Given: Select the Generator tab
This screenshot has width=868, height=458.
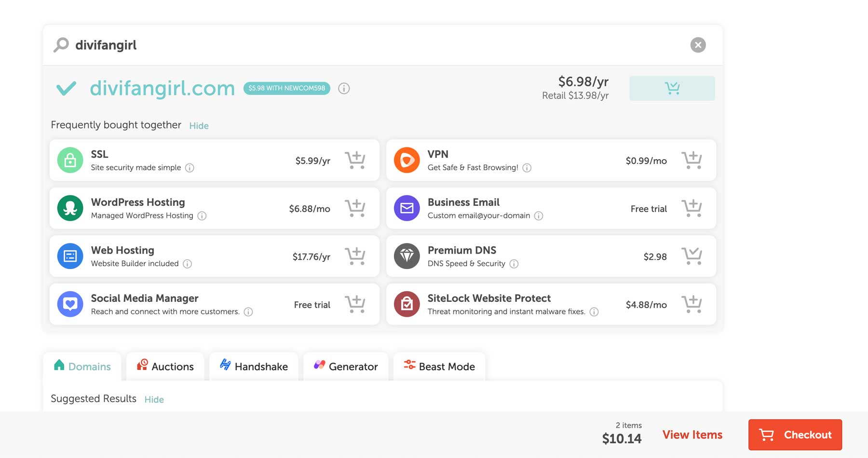Looking at the screenshot, I should (345, 366).
